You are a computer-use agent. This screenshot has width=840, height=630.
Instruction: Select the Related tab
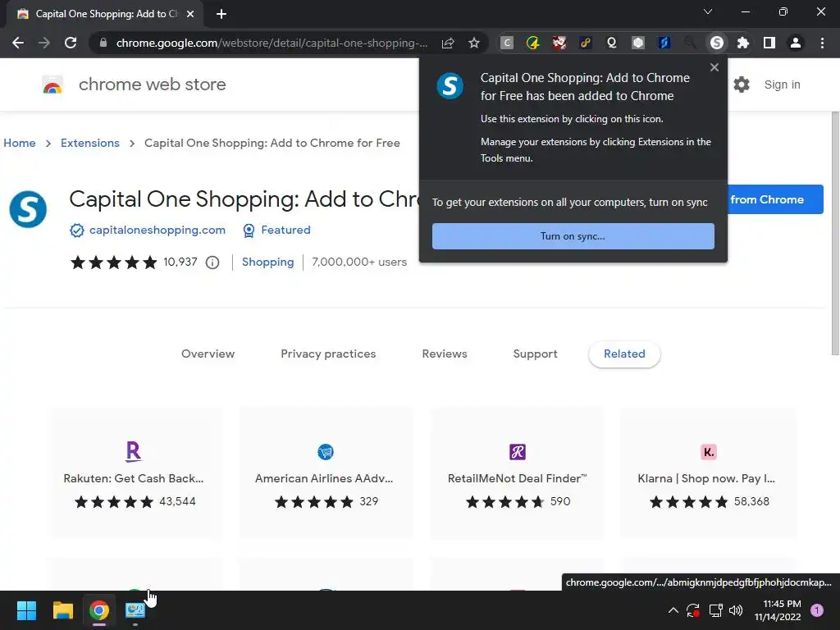pos(624,354)
